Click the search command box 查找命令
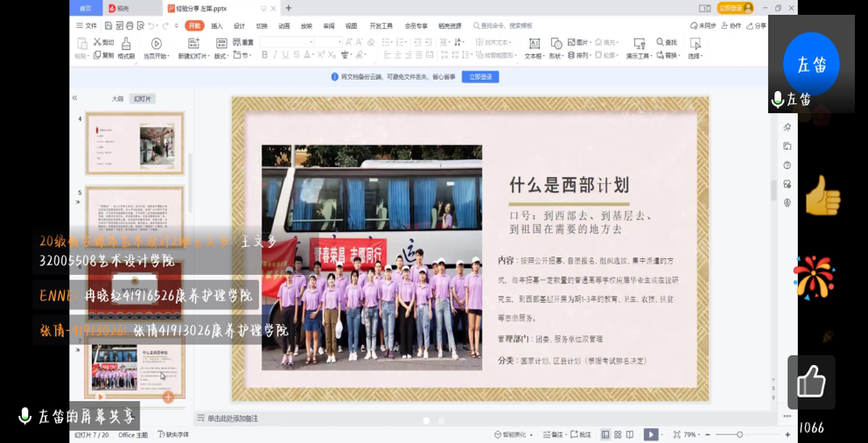The image size is (868, 443). (x=503, y=25)
